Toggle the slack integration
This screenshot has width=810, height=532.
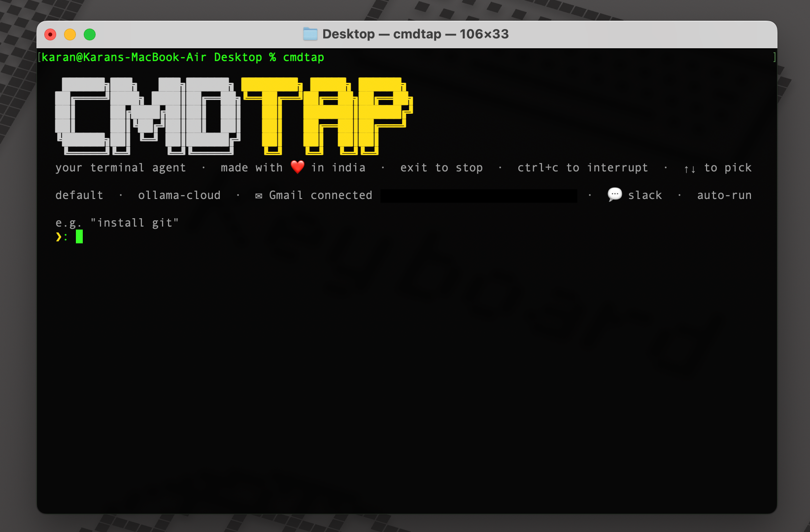pyautogui.click(x=645, y=195)
